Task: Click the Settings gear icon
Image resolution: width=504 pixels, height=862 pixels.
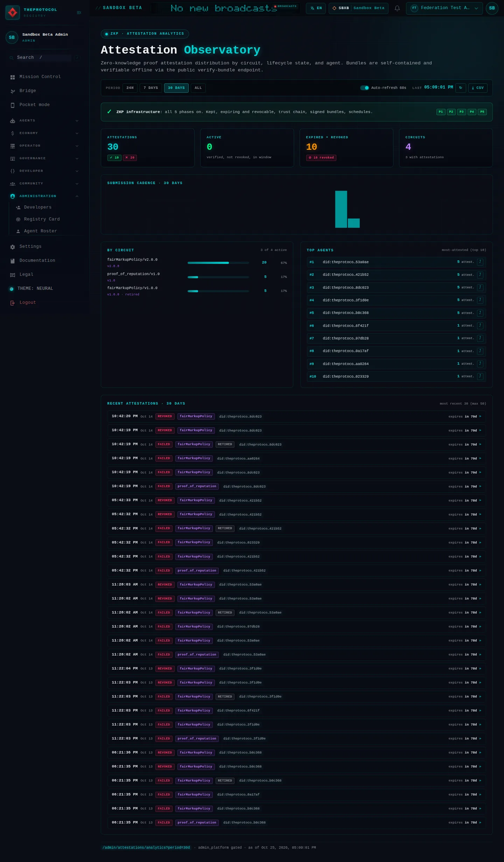Action: (x=13, y=247)
